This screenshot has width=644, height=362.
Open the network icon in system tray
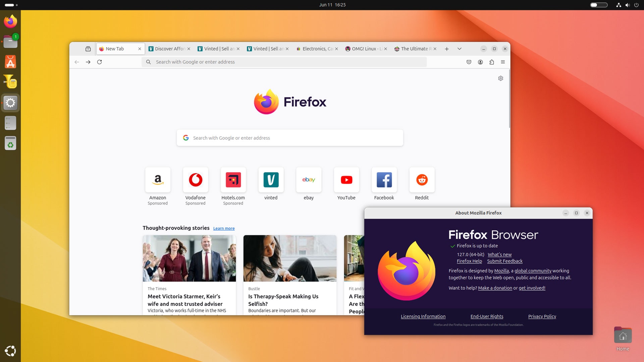pos(619,5)
